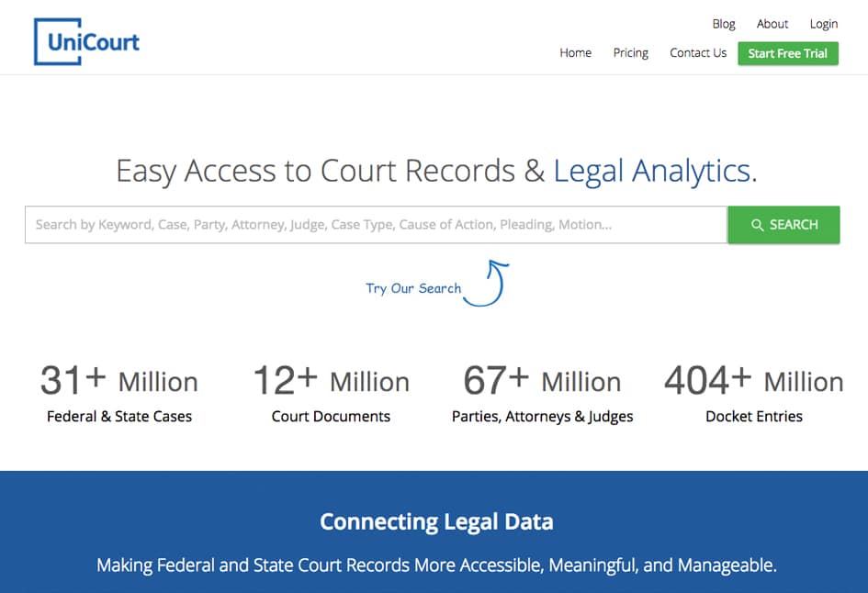Open the About page
The height and width of the screenshot is (593, 868).
(772, 24)
